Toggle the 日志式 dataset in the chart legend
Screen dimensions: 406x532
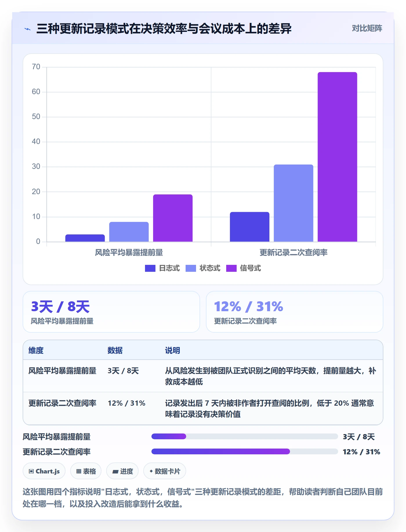point(162,268)
